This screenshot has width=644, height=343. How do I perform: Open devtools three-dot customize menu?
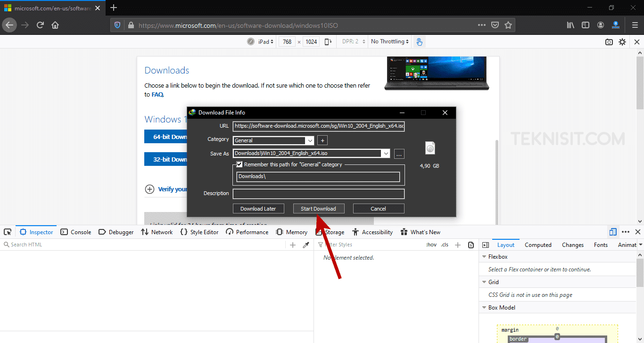pos(626,232)
